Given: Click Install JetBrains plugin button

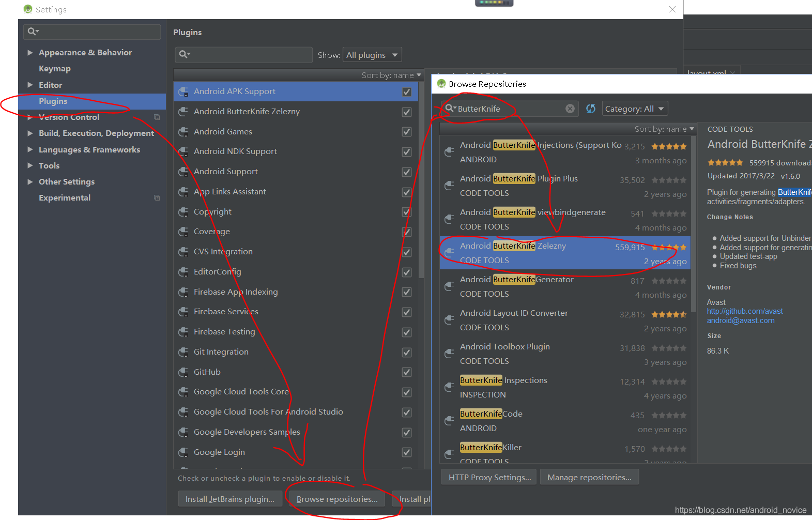Looking at the screenshot, I should tap(230, 499).
